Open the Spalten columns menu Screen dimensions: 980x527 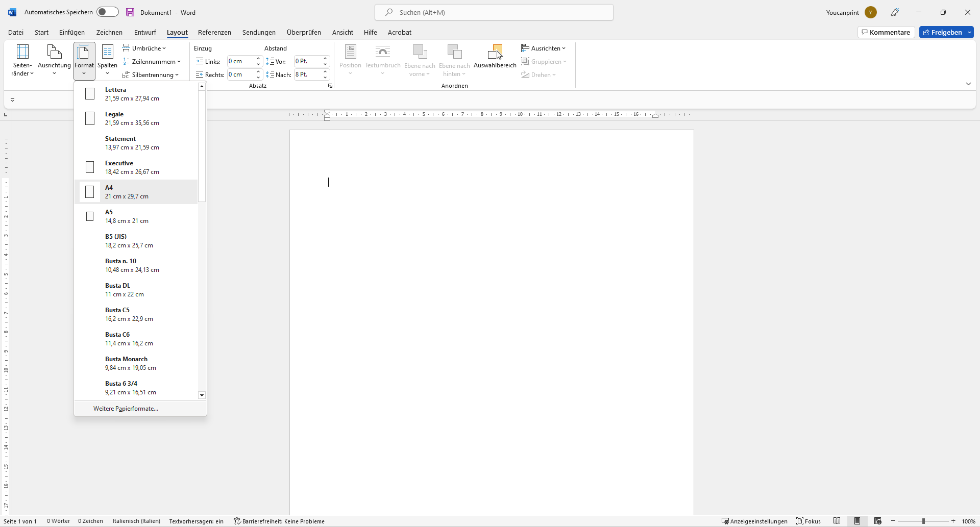tap(107, 60)
